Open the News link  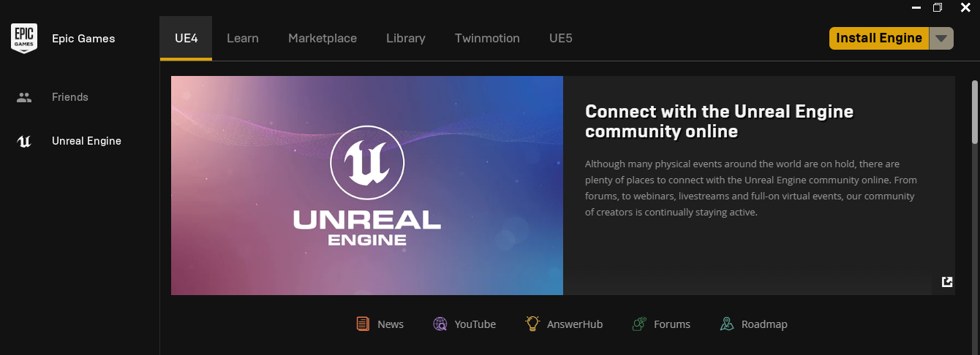coord(380,324)
